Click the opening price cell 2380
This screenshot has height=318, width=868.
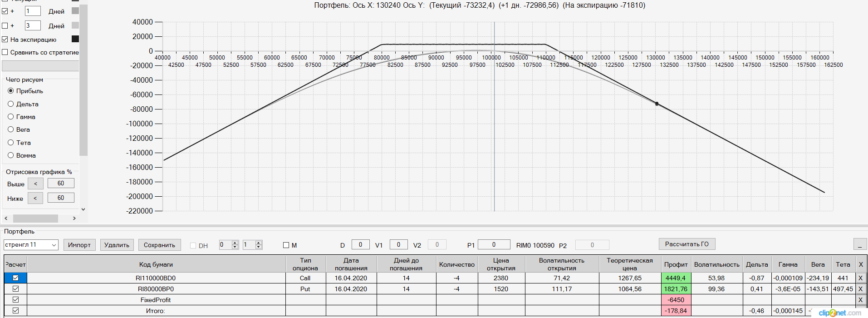501,278
